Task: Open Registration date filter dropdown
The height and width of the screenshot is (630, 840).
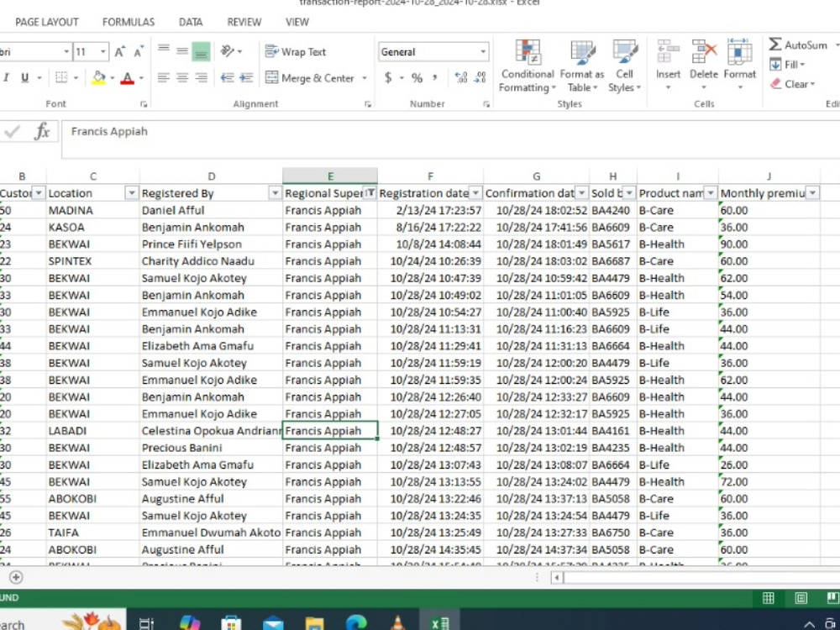Action: (x=475, y=193)
